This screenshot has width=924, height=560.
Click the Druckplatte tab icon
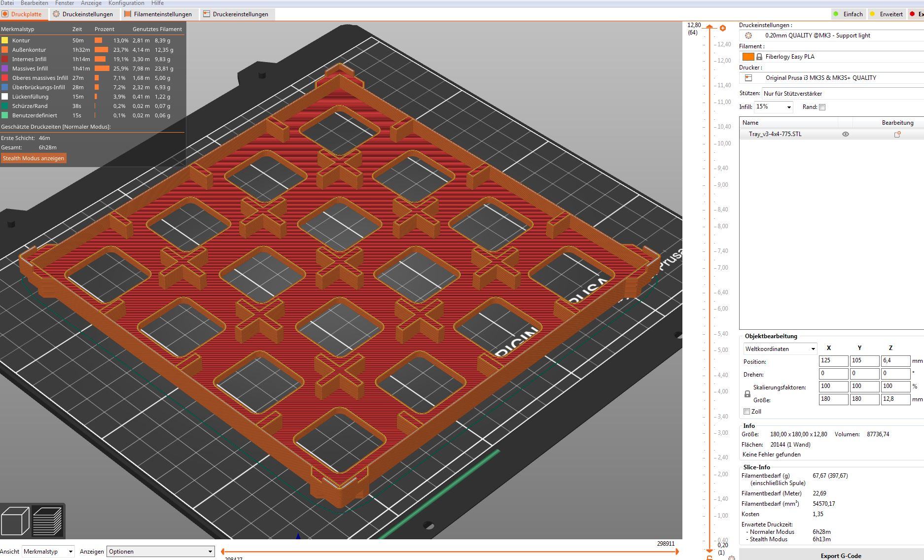pos(5,14)
